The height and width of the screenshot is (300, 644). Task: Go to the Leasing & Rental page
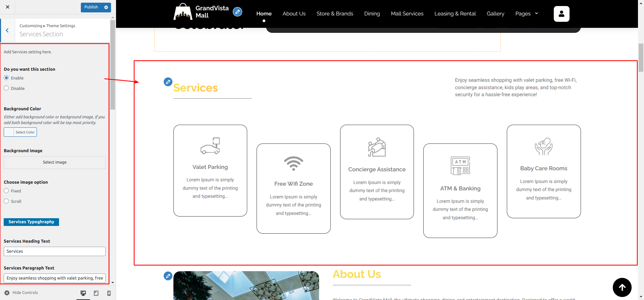pyautogui.click(x=455, y=14)
